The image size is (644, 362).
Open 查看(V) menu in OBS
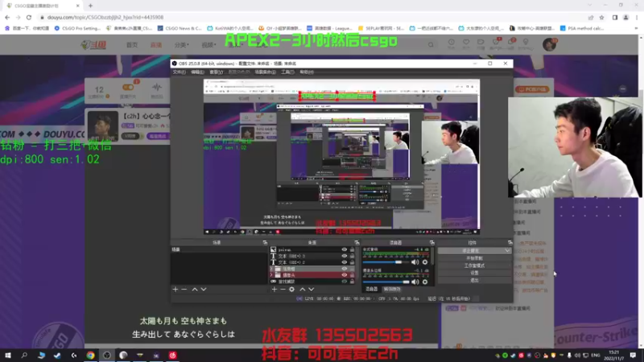click(216, 72)
